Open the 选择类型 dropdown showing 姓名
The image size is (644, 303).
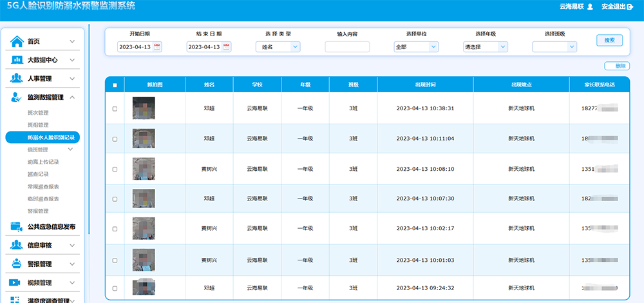pos(278,46)
